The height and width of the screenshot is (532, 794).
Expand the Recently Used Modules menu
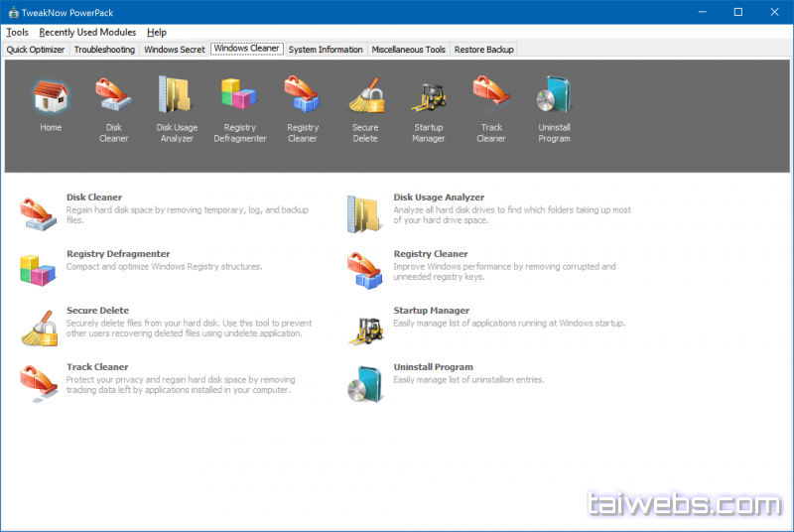coord(87,33)
